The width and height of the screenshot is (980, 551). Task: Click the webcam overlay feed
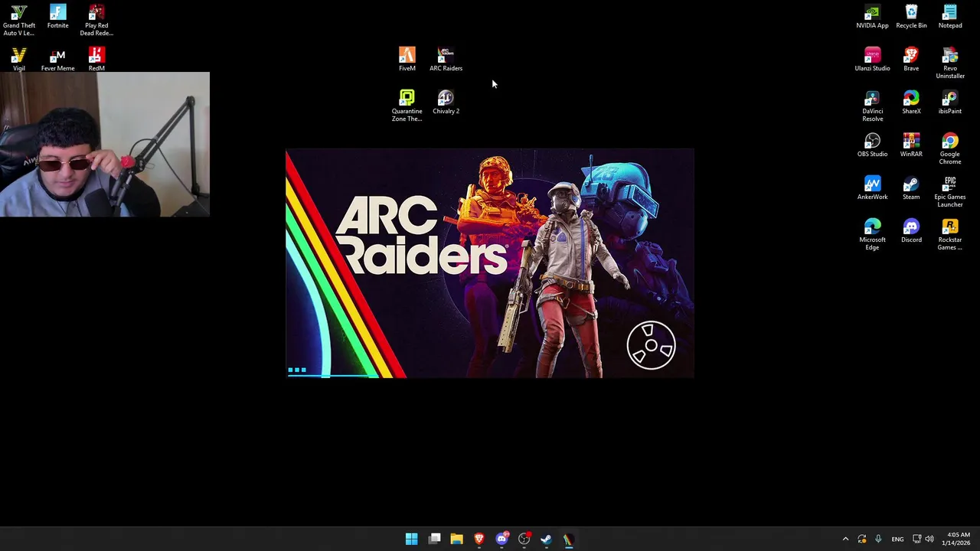105,145
